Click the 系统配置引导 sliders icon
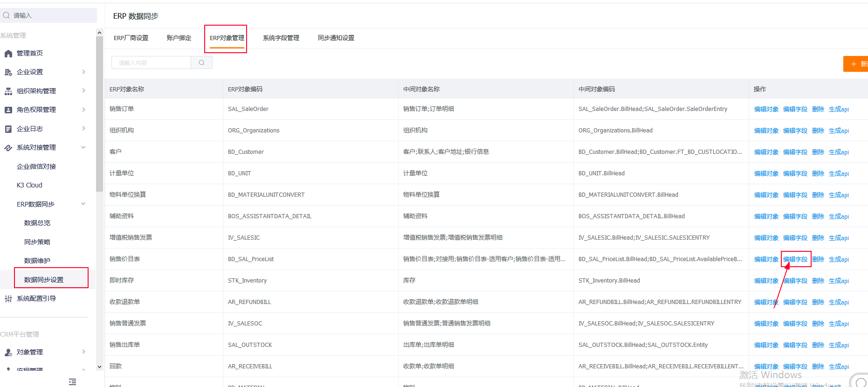This screenshot has width=868, height=387. click(8, 299)
